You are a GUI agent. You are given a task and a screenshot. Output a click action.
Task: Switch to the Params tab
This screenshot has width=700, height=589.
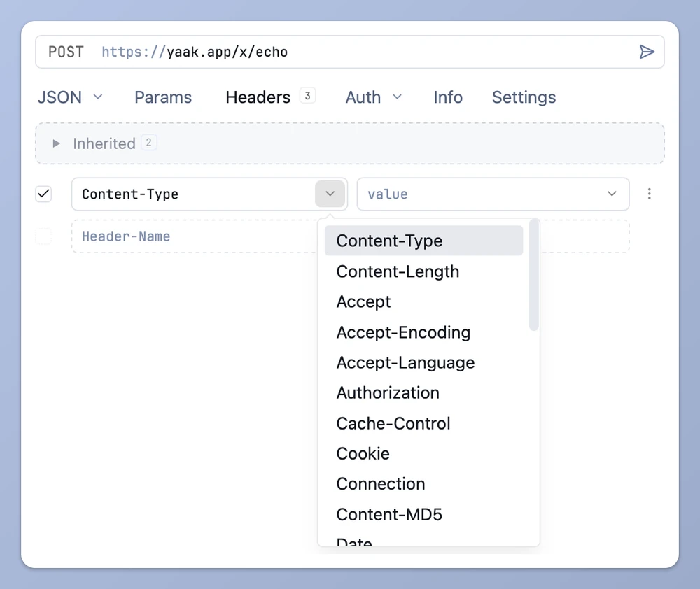(x=163, y=97)
